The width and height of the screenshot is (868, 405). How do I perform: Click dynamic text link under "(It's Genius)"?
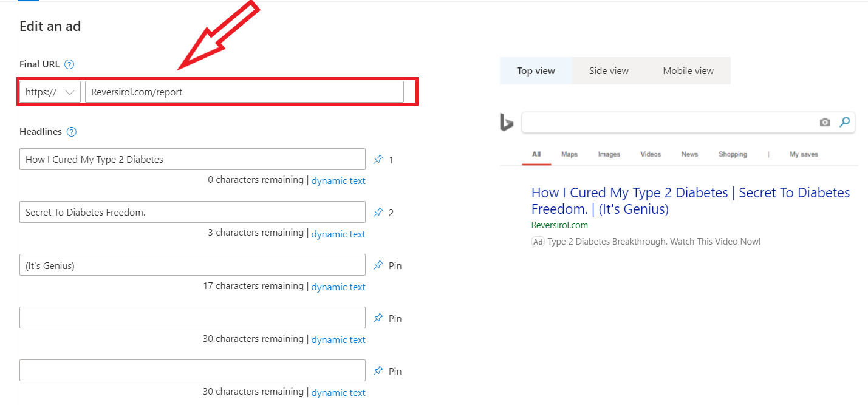tap(338, 287)
